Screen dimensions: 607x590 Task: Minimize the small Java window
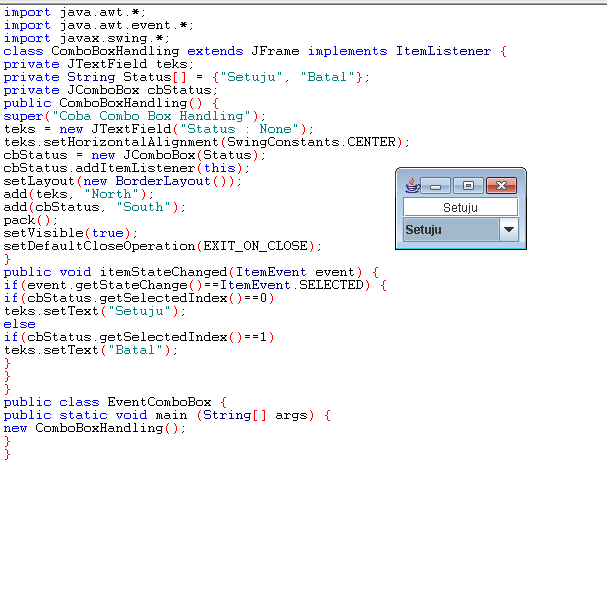coord(436,186)
